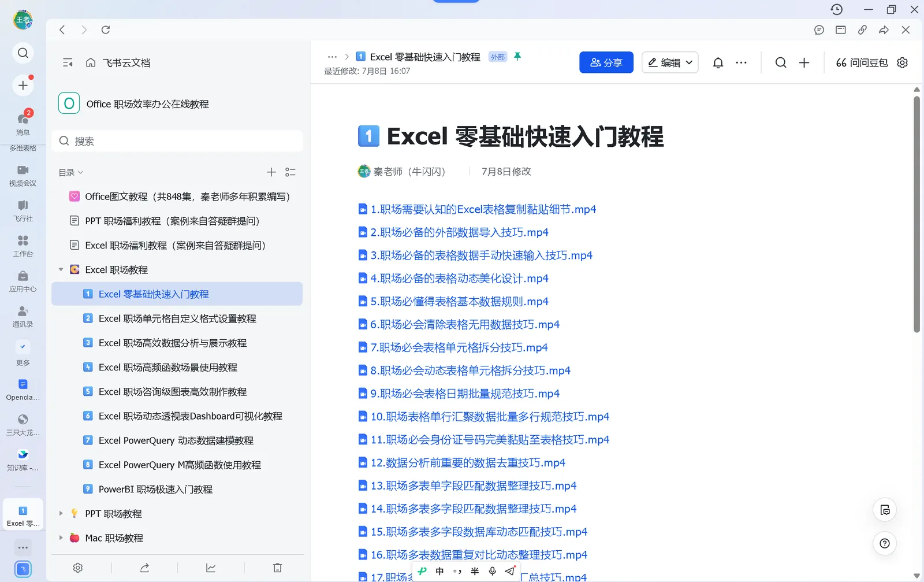Collapse the Excel 职场教程 tree node
This screenshot has height=582, width=924.
coord(61,270)
